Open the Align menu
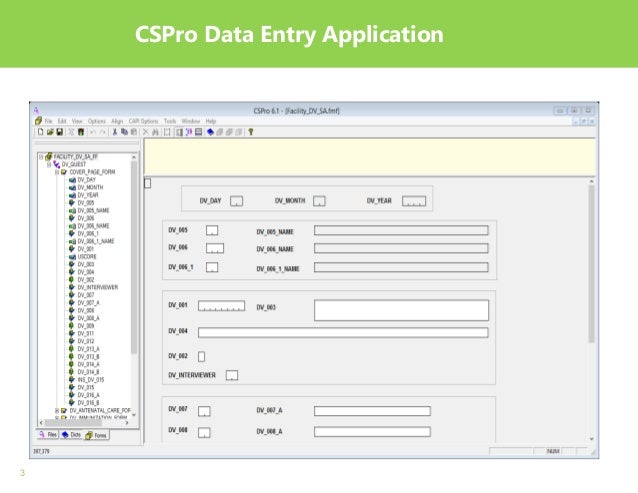Viewport: 638px width, 493px height. point(117,121)
